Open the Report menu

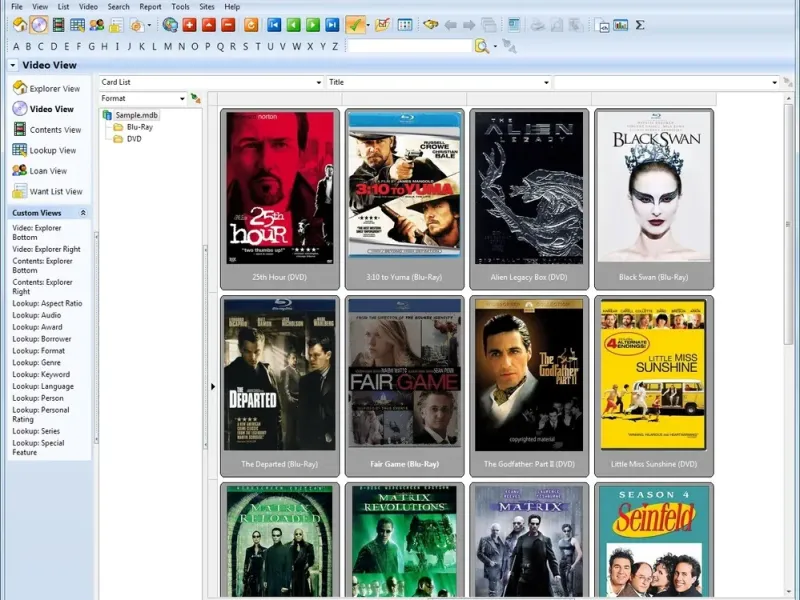[150, 7]
